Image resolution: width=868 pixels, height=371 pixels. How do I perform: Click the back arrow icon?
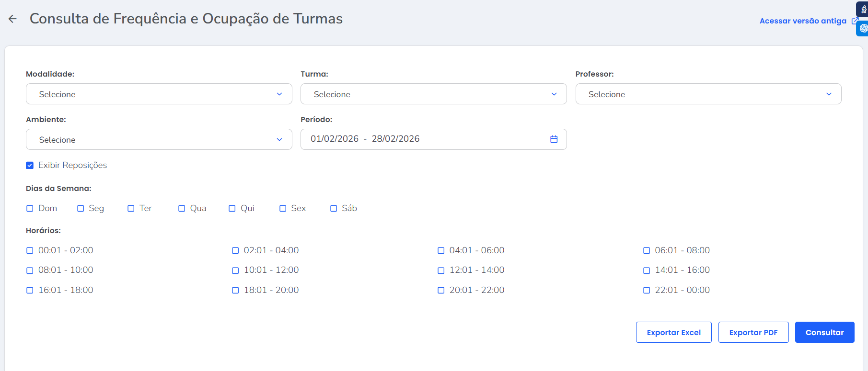[12, 19]
